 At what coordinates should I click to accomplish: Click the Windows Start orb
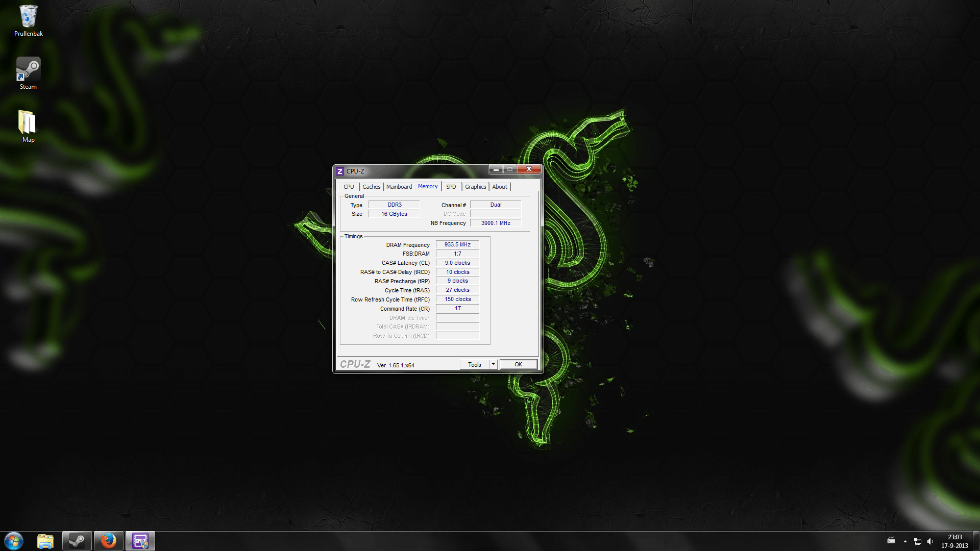[14, 541]
